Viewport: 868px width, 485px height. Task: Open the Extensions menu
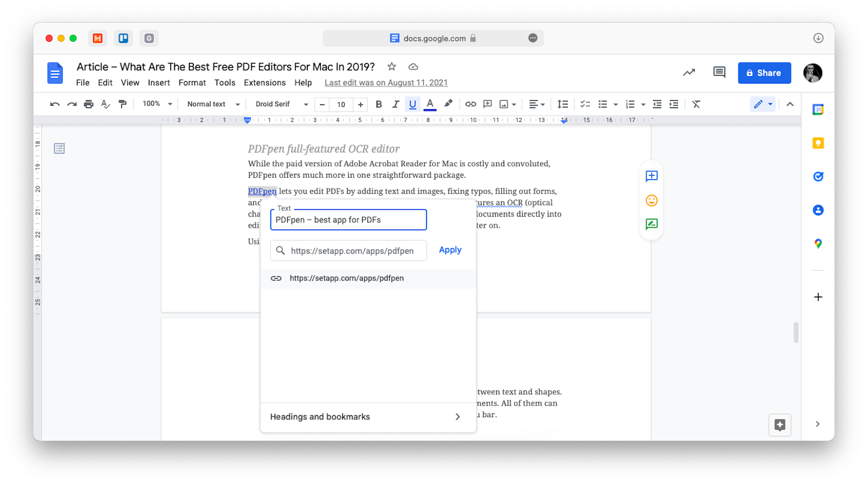tap(264, 83)
